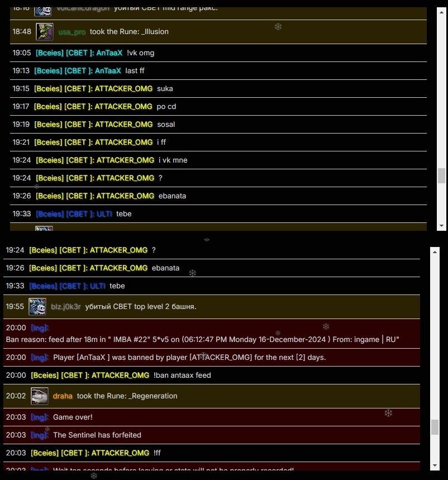
Task: Click ATTACKER_OMG name on 'sosal' message
Action: click(x=123, y=125)
